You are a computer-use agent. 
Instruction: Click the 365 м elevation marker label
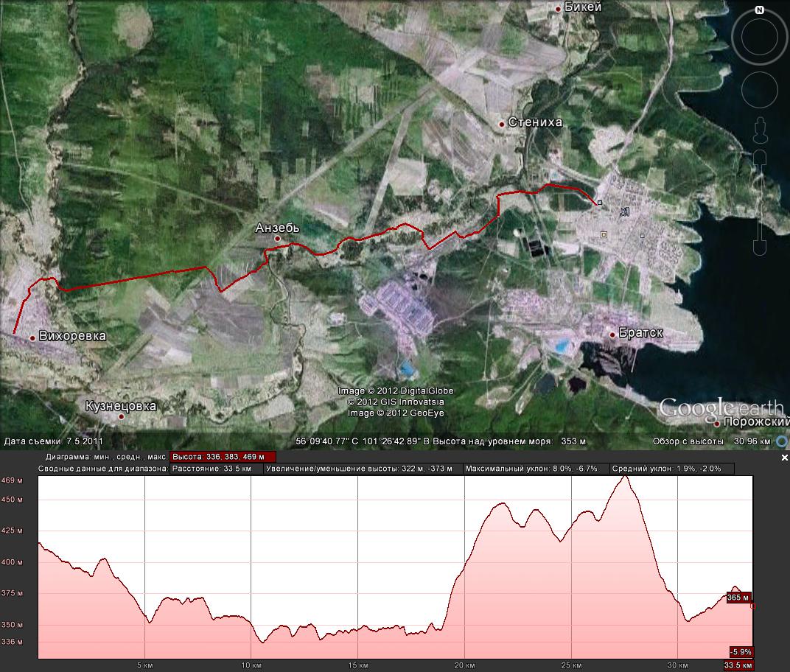(738, 597)
